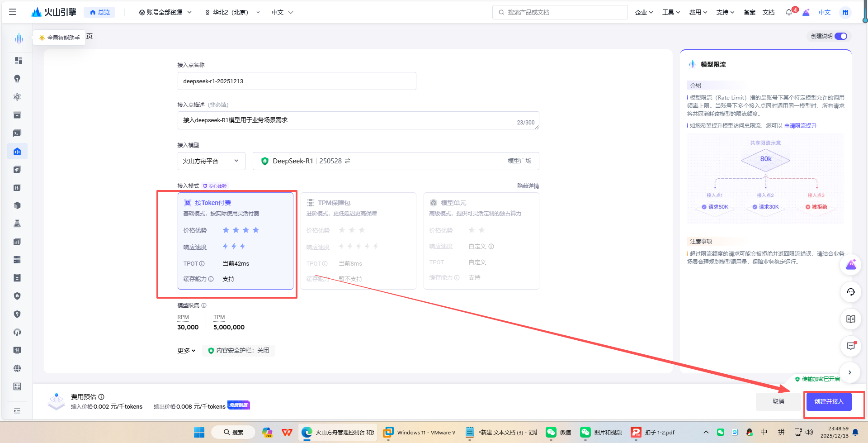The width and height of the screenshot is (868, 443).
Task: Open the light bulb sidebar icon
Action: [x=17, y=79]
